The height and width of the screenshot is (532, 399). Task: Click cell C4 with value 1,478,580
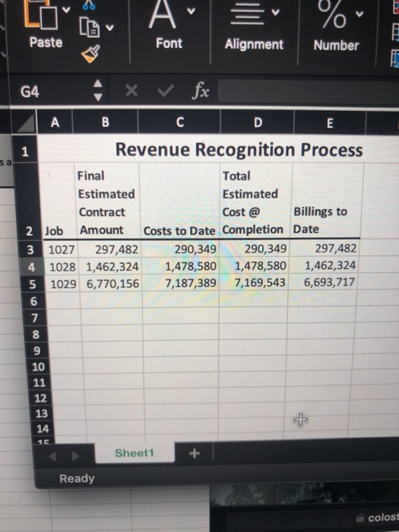click(181, 266)
